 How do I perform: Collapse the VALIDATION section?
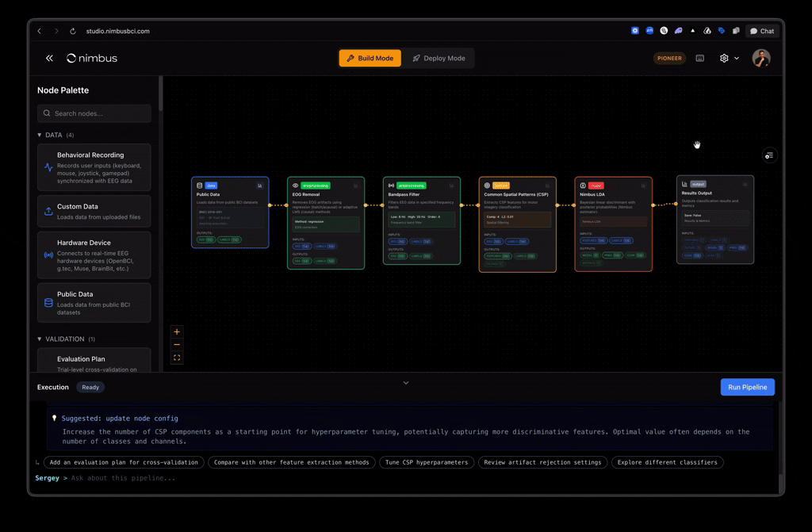pos(40,339)
